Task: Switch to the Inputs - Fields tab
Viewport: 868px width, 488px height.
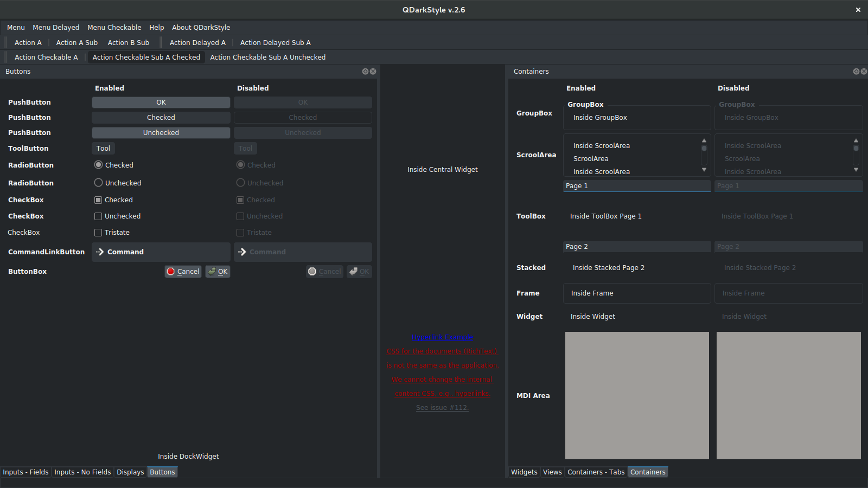Action: pos(25,472)
